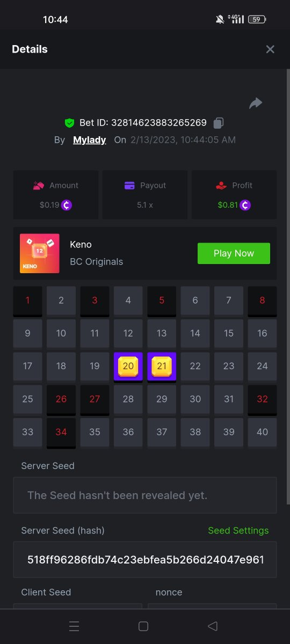Tap the Payout card icon
This screenshot has width=290, height=644.
click(x=129, y=186)
